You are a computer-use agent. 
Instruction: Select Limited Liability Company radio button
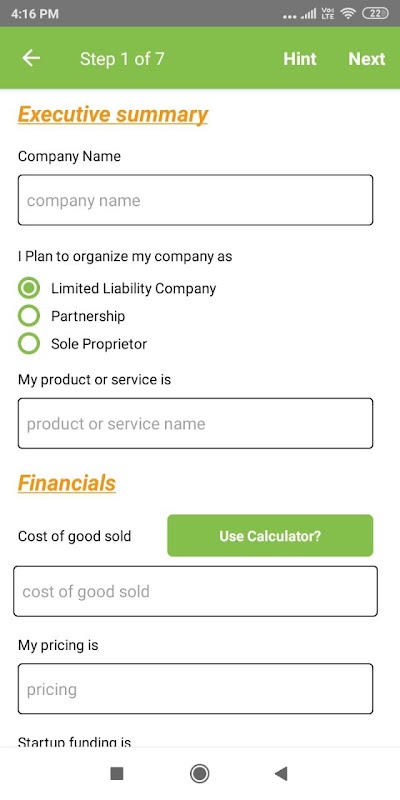[x=29, y=288]
